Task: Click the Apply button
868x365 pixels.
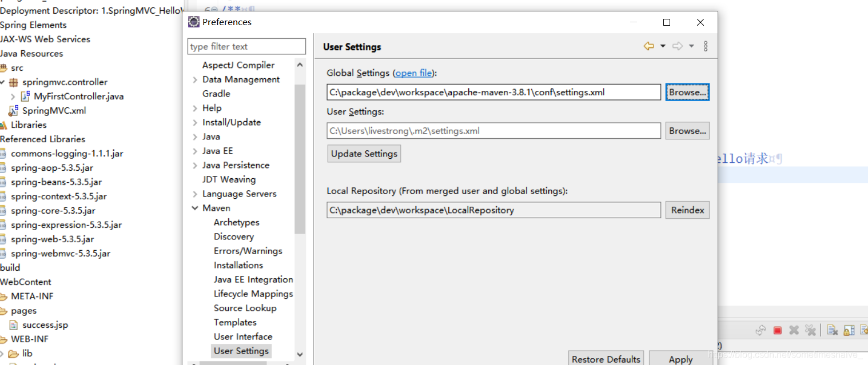Action: coord(680,359)
